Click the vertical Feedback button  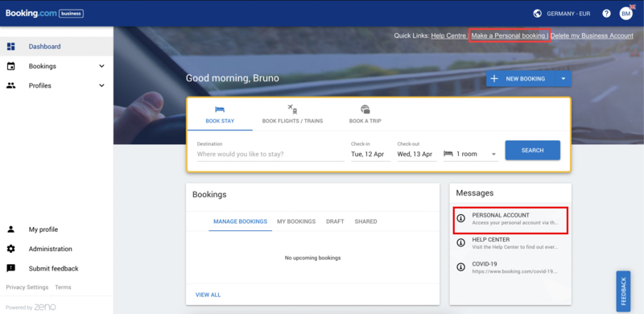coord(623,291)
